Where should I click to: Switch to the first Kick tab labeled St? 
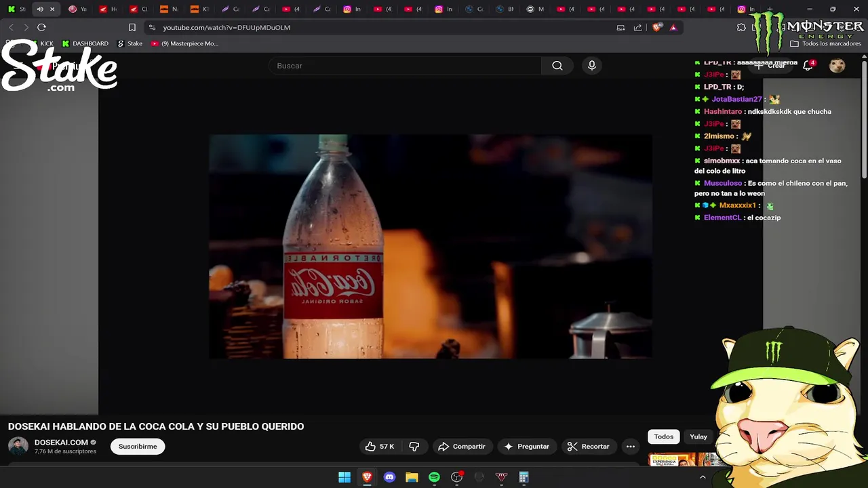[x=16, y=9]
